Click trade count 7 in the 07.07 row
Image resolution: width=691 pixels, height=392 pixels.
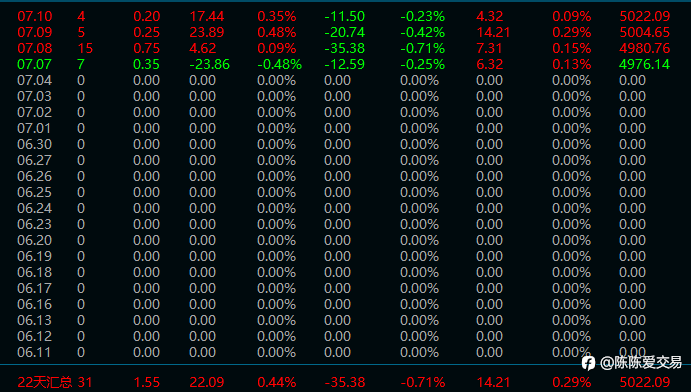(81, 64)
